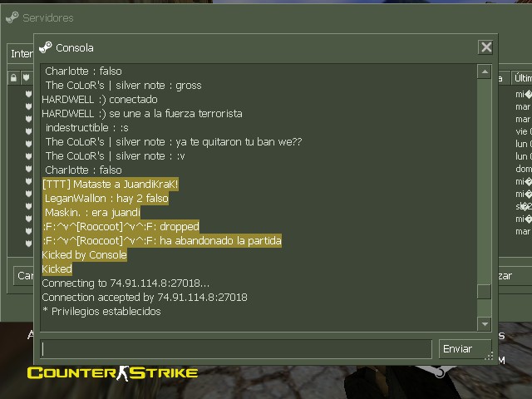The image size is (532, 399).
Task: Click the Enviar button
Action: 465,349
